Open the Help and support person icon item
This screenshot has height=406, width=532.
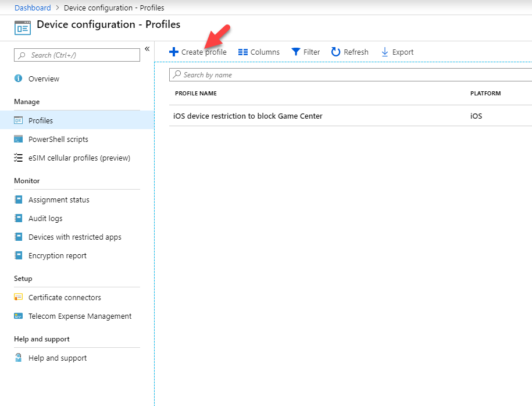19,358
